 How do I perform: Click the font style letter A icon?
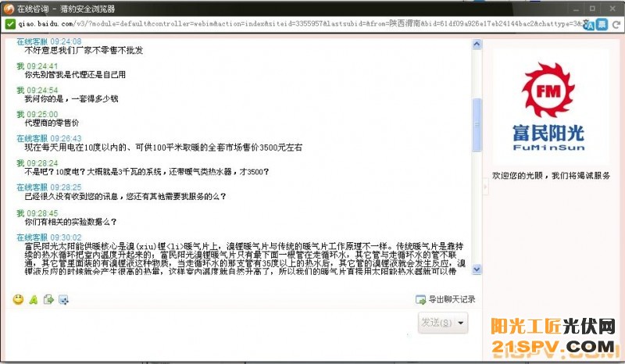pos(34,299)
